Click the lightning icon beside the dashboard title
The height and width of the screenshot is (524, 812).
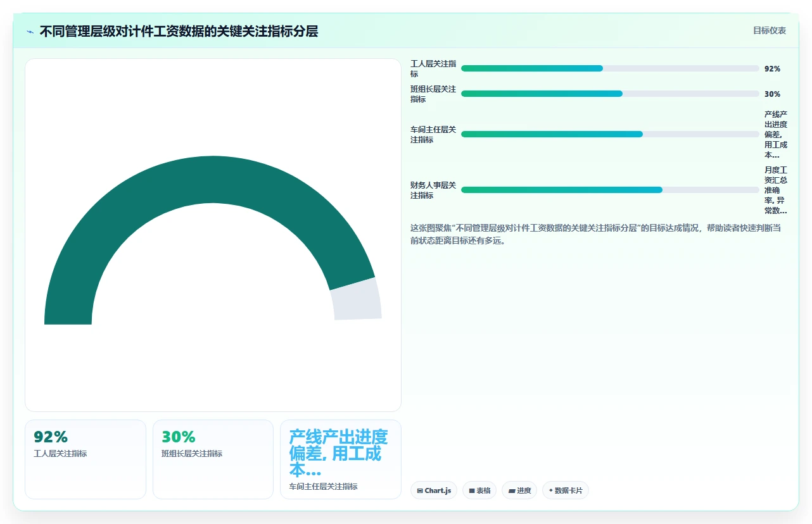coord(30,32)
